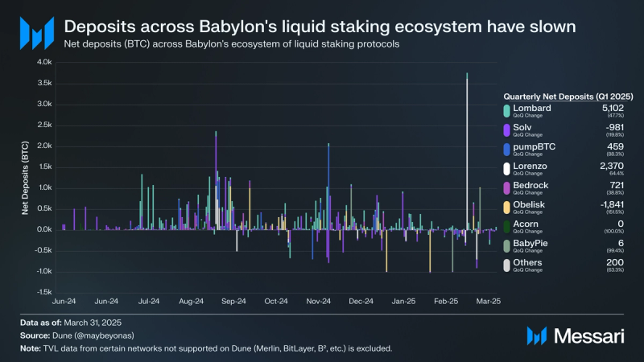Select the Solv purple legend swatch
The image size is (644, 362).
tap(507, 130)
